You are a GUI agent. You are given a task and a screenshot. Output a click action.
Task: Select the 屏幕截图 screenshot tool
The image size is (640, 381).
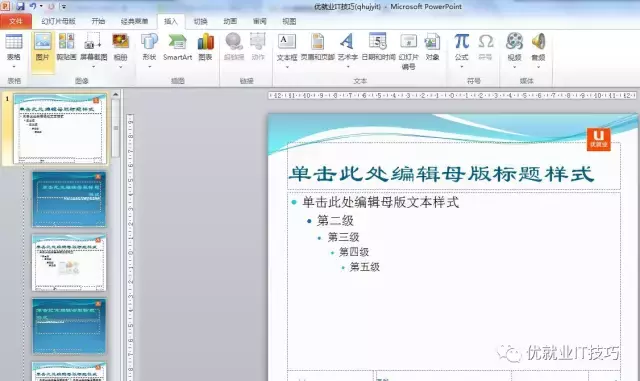click(x=93, y=42)
